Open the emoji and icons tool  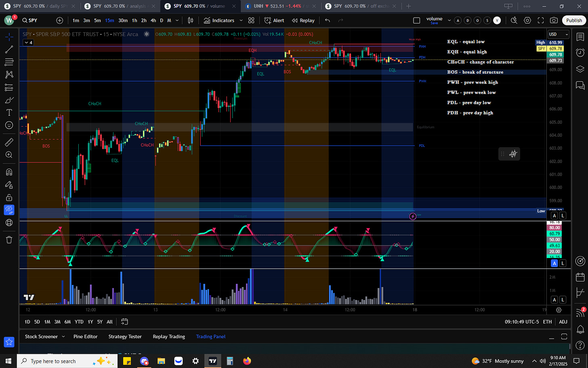pos(9,125)
